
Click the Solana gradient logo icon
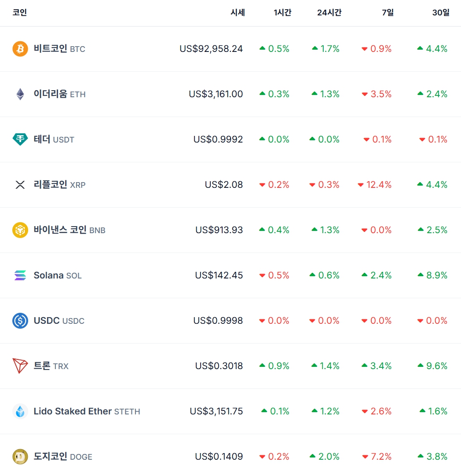(20, 275)
